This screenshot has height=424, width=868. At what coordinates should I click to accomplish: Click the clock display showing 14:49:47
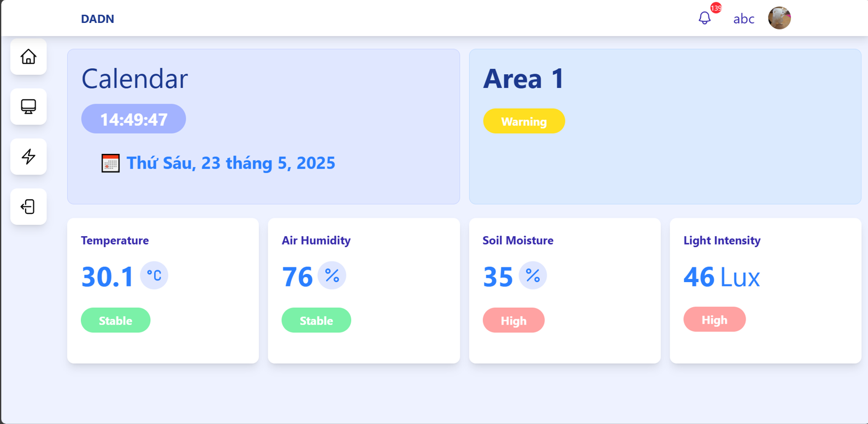[x=133, y=118]
